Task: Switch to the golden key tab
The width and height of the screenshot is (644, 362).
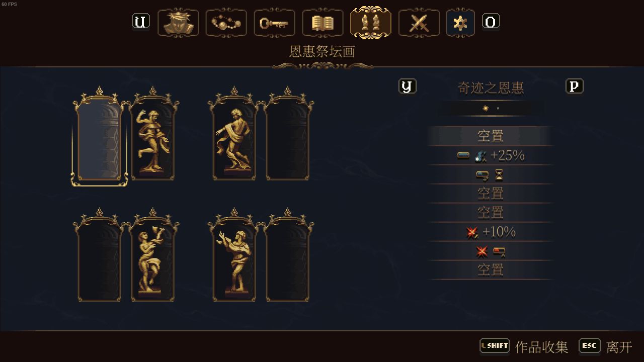Action: (x=274, y=23)
